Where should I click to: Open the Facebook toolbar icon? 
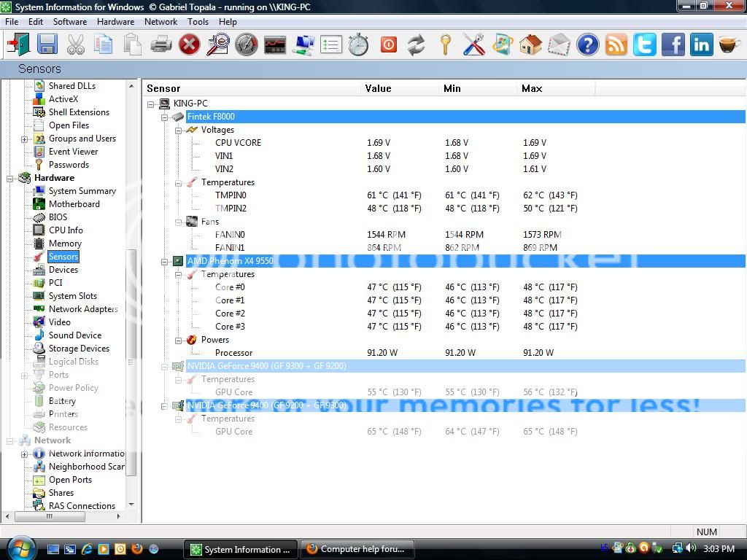tap(673, 44)
